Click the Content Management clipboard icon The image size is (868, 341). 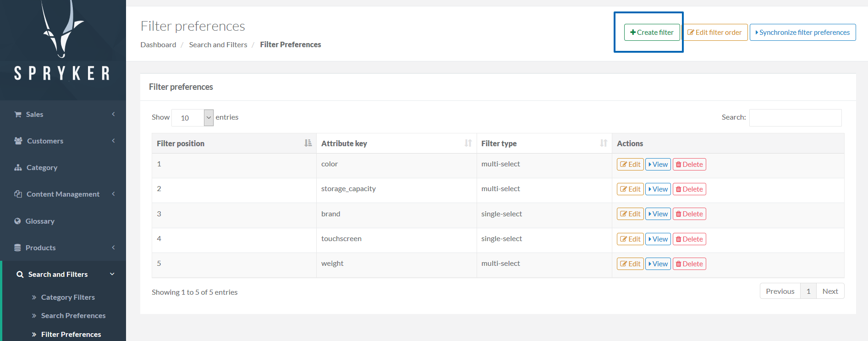18,194
